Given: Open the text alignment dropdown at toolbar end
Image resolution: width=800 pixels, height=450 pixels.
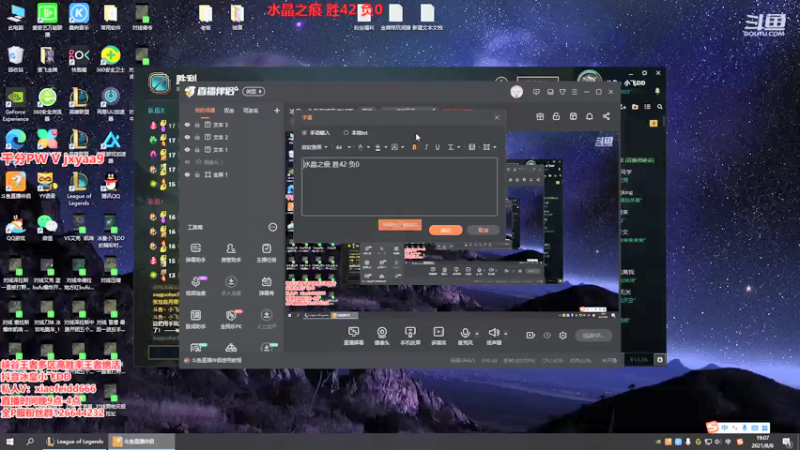Looking at the screenshot, I should (489, 147).
